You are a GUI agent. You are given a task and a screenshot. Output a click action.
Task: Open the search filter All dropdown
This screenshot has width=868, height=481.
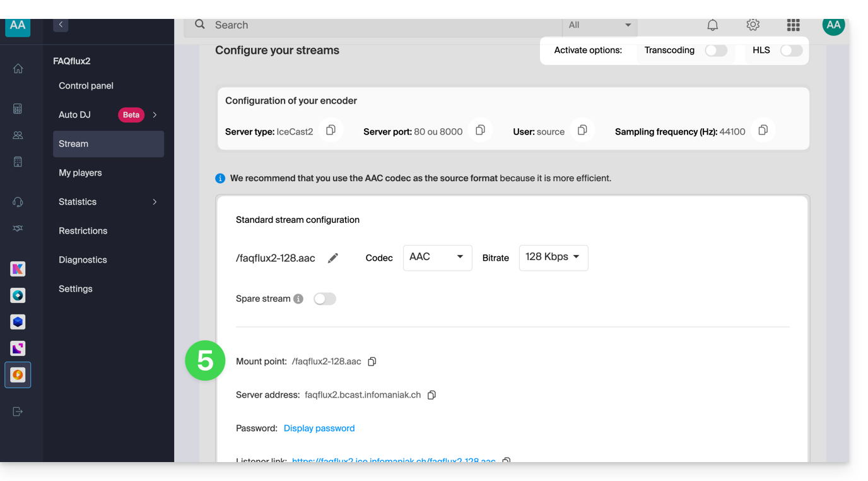599,25
